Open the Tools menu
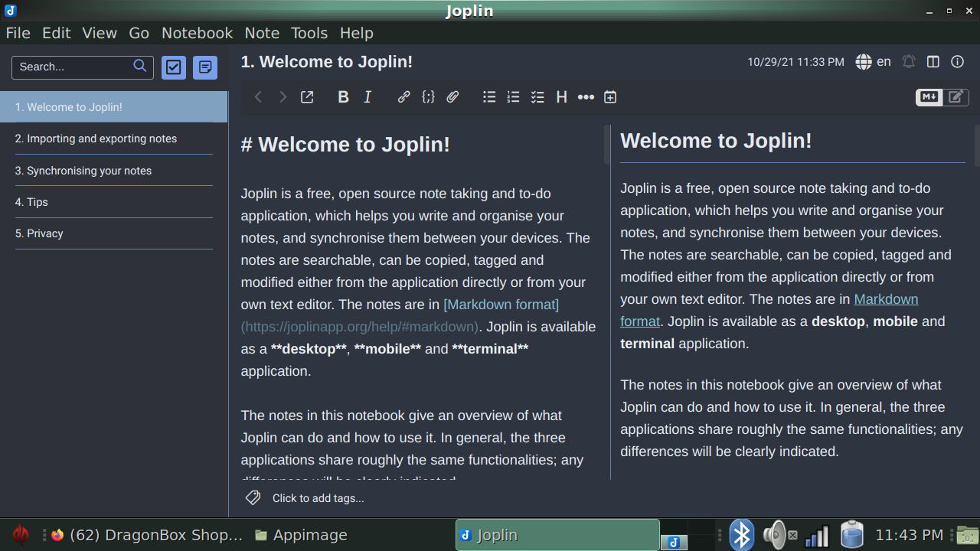The image size is (980, 551). coord(309,33)
